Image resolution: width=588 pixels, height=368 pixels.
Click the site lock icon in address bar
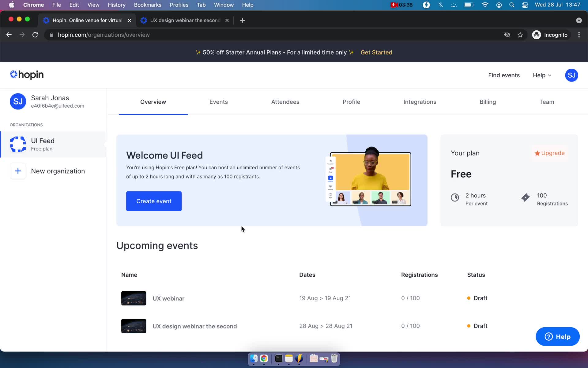click(x=51, y=35)
